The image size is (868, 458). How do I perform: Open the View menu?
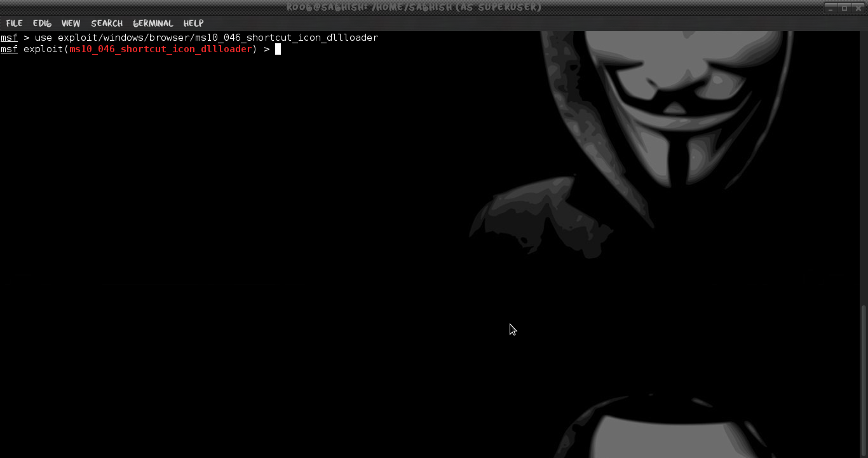tap(71, 23)
